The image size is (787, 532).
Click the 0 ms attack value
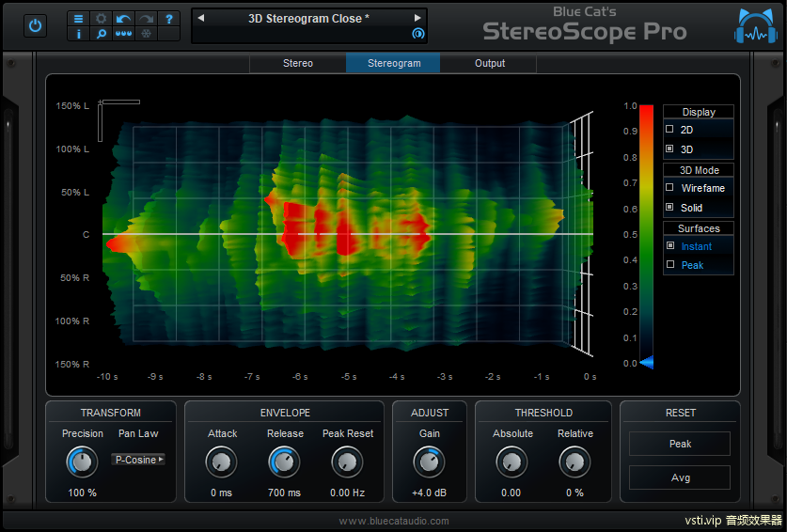[x=221, y=493]
